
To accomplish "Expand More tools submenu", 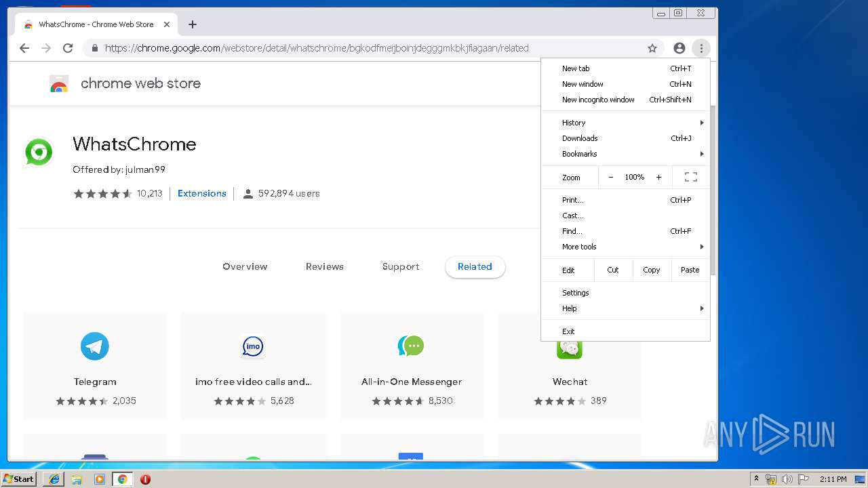I will click(x=625, y=247).
